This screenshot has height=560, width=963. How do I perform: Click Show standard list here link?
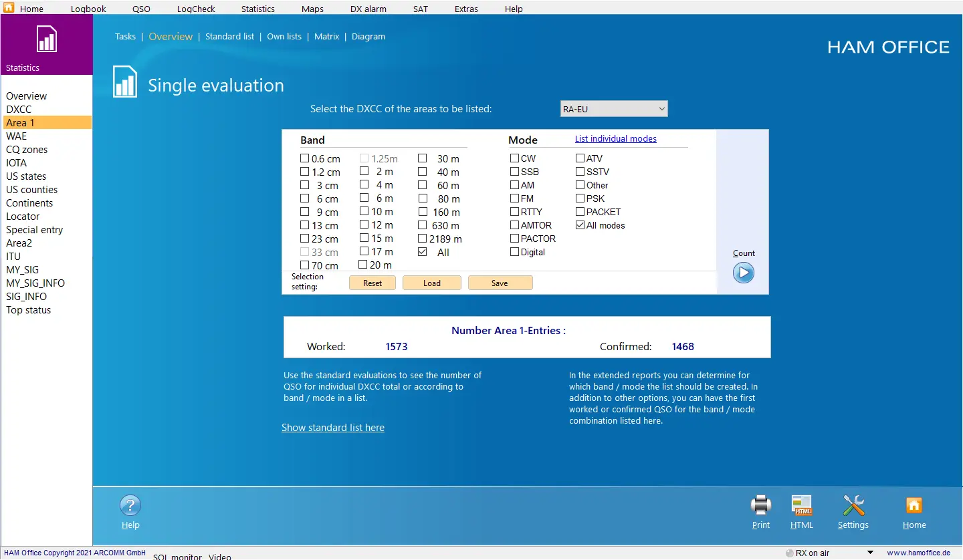point(333,427)
